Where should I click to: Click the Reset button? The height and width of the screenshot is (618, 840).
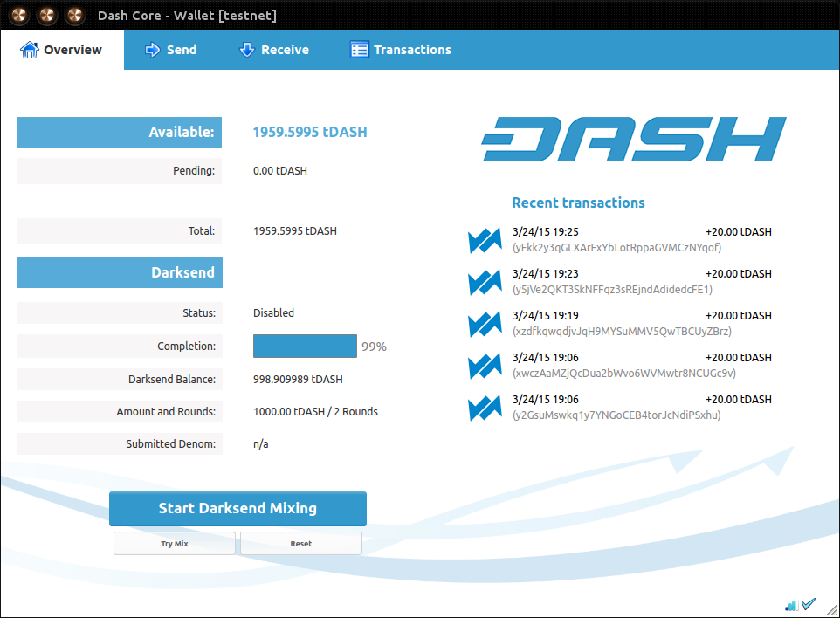click(301, 544)
